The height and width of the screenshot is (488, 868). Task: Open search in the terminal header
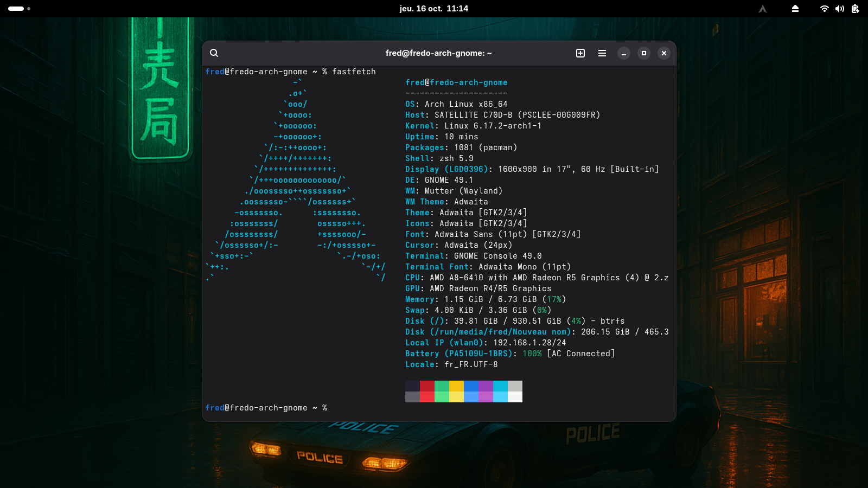click(214, 53)
